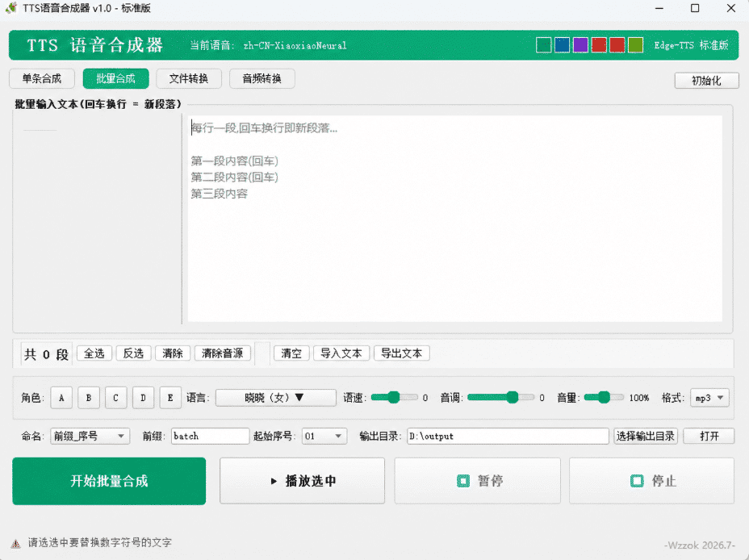The width and height of the screenshot is (749, 560).
Task: Open the 前缀_序号 naming dropdown
Action: point(90,436)
